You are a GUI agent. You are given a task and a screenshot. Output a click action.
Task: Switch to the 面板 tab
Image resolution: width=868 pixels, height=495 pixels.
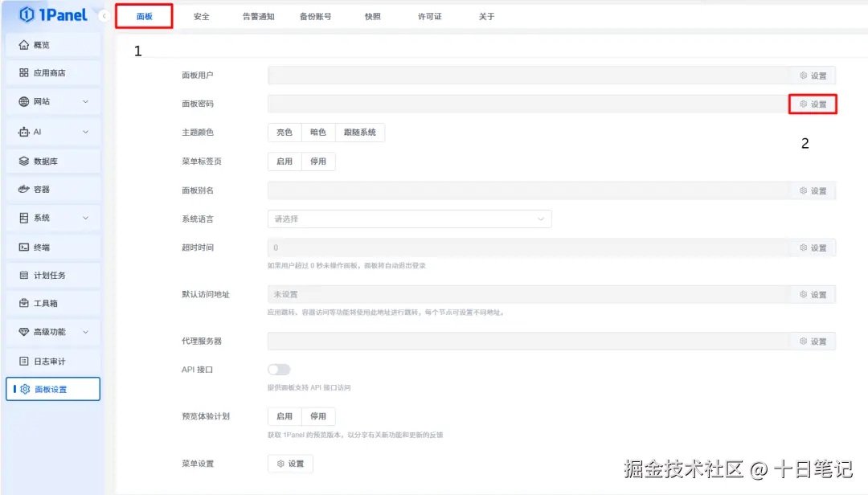pos(145,17)
